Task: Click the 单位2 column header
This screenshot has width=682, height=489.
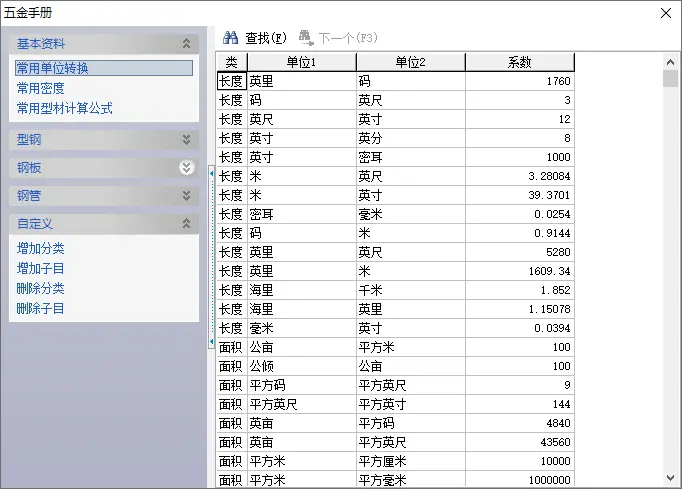Action: pos(411,62)
